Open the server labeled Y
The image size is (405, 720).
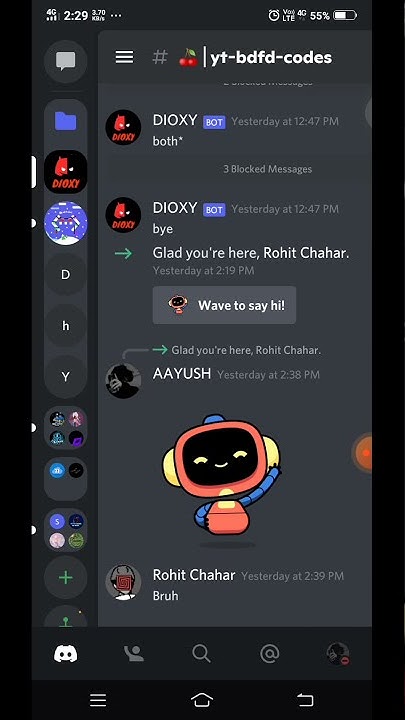[66, 377]
